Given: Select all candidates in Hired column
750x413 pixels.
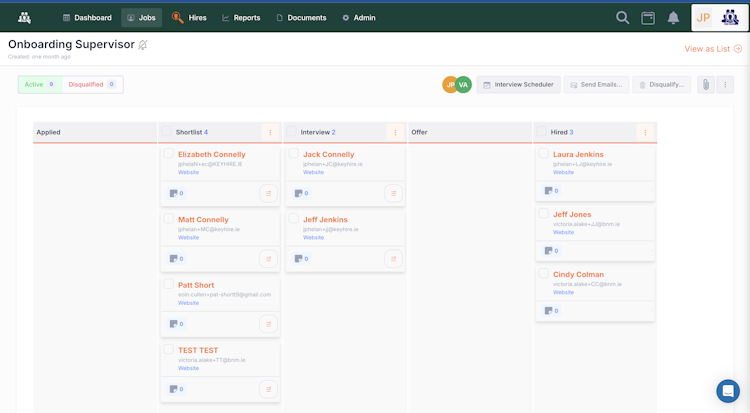Looking at the screenshot, I should pos(541,131).
